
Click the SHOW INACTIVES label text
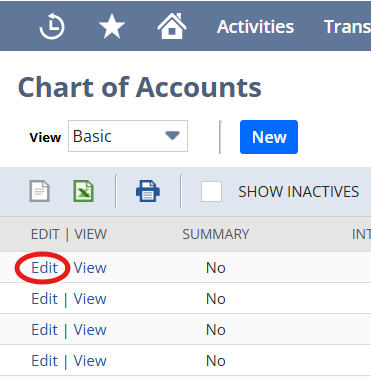coord(298,192)
